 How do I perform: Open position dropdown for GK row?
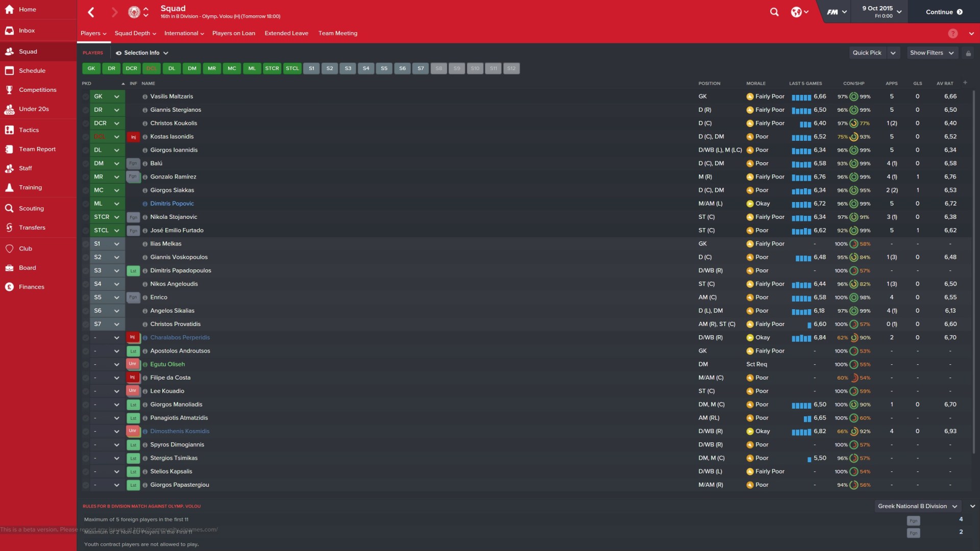(116, 96)
